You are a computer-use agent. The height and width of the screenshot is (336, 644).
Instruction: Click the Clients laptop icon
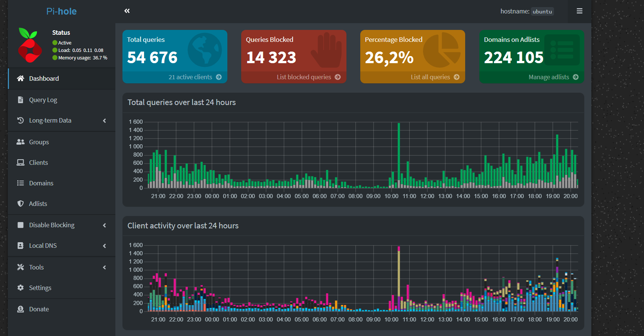pyautogui.click(x=21, y=163)
